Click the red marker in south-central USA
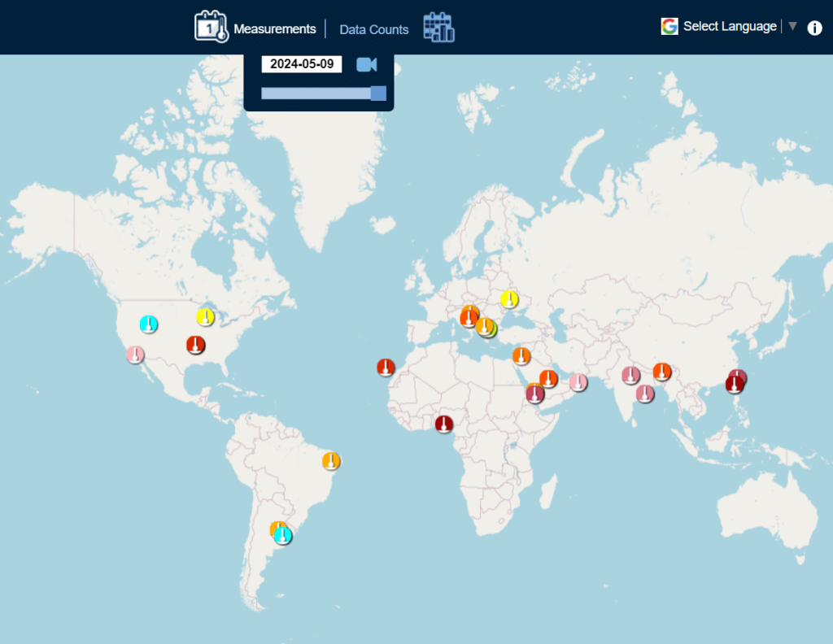Viewport: 833px width, 644px height. [x=195, y=344]
